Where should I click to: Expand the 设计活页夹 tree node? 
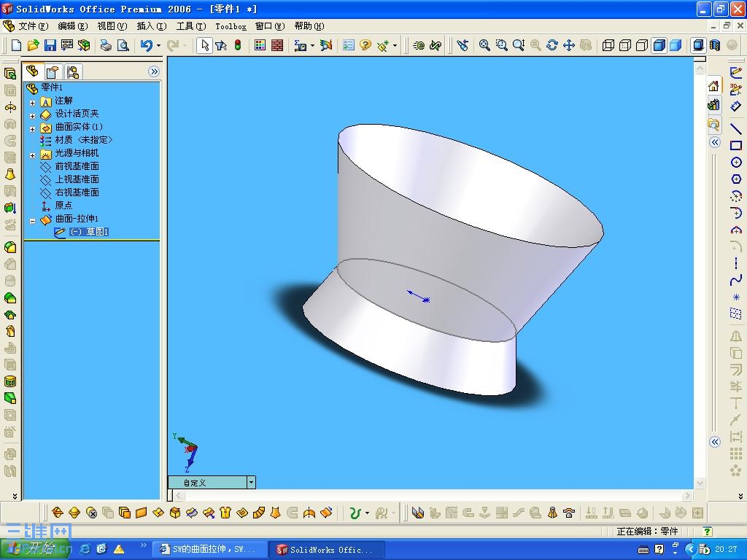tap(32, 116)
